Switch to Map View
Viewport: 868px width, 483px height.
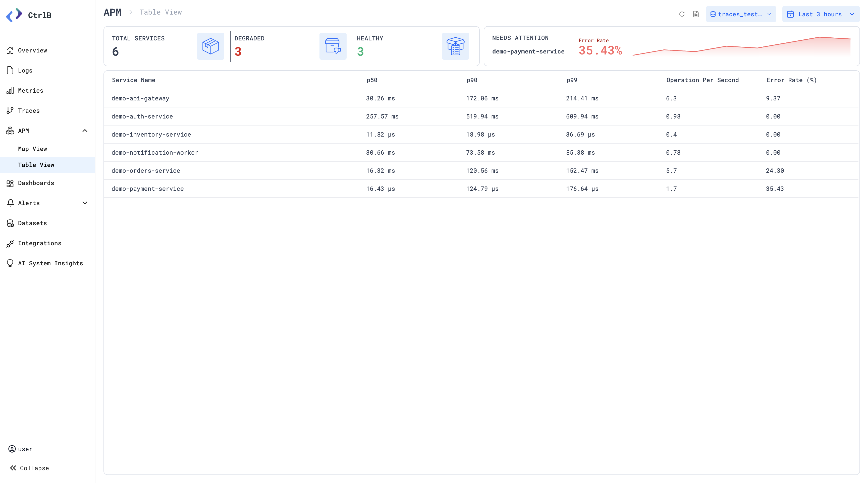point(32,149)
